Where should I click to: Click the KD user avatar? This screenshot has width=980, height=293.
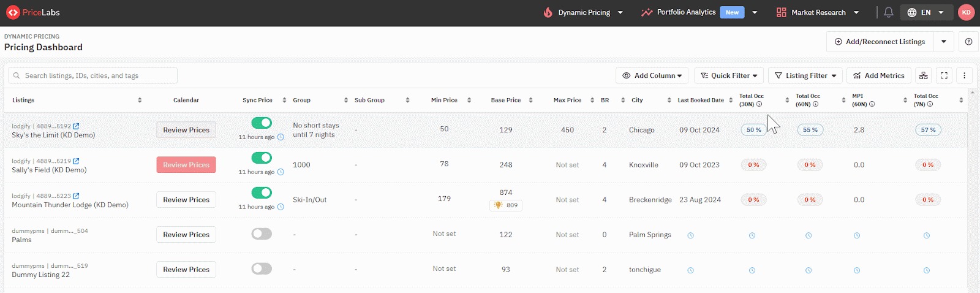[966, 12]
